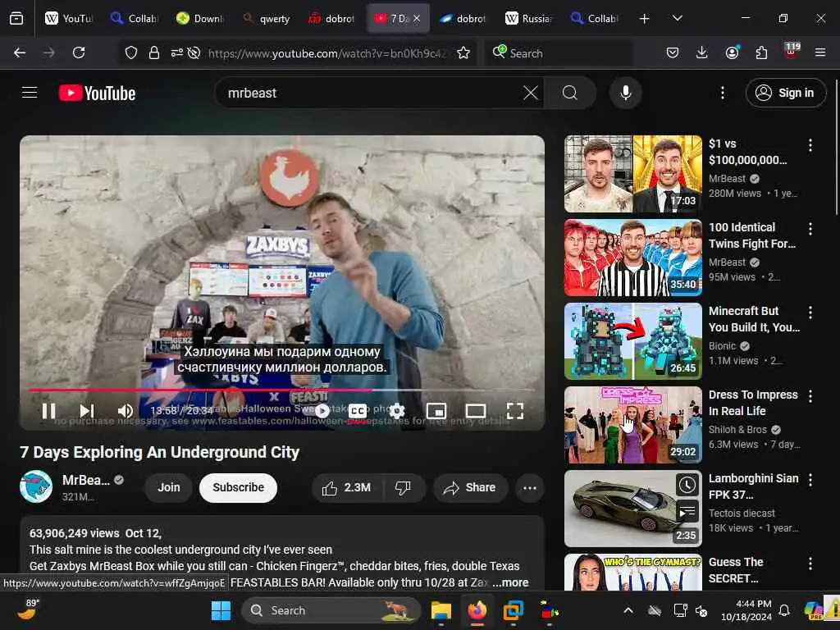Open File Explorer from the taskbar
Viewport: 840px width, 630px height.
coord(441,610)
